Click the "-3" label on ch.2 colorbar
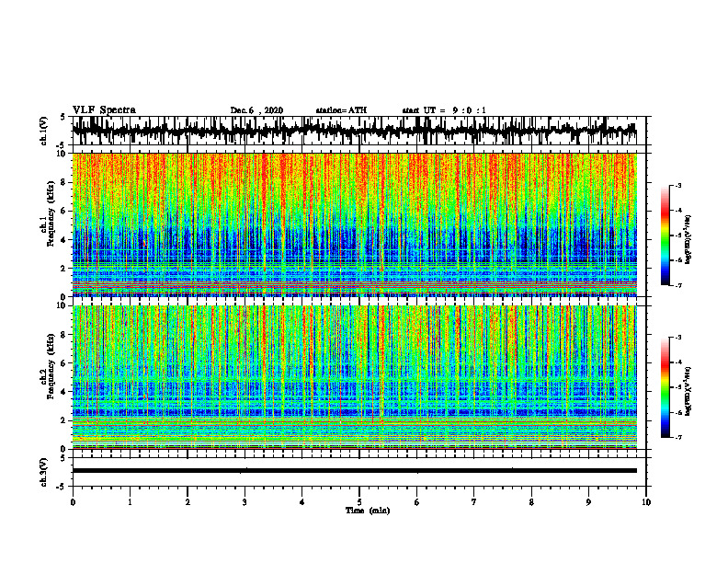 coord(678,338)
